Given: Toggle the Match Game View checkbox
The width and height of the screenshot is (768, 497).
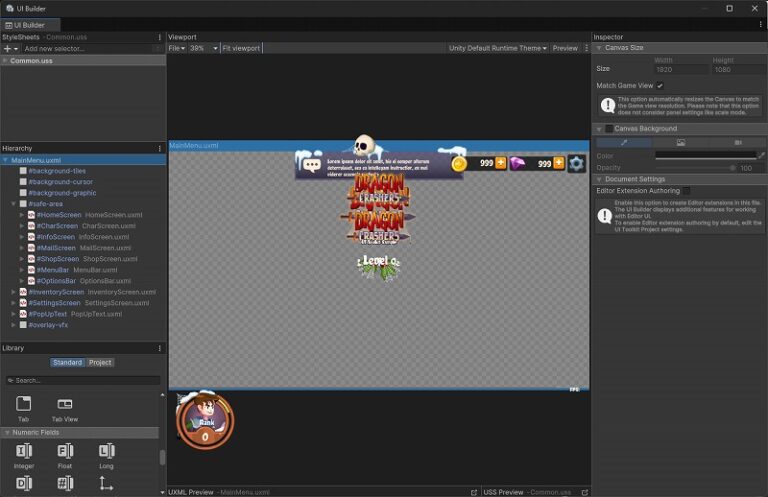Looking at the screenshot, I should coord(660,86).
